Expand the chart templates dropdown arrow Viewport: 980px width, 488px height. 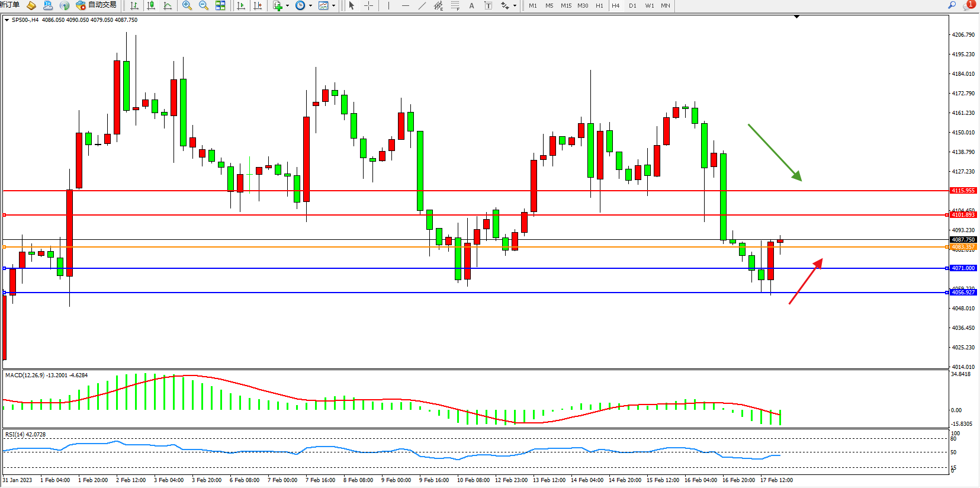333,5
